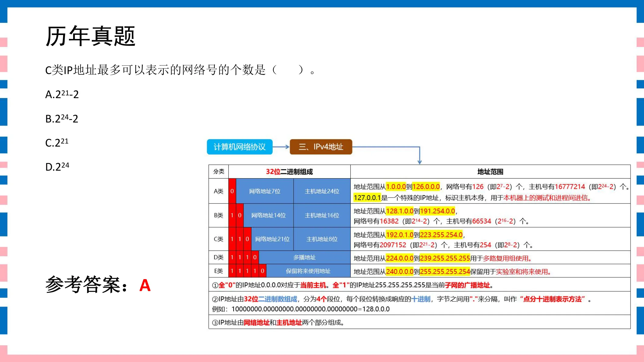Click the 地址范围 header cell
The width and height of the screenshot is (644, 362).
click(x=490, y=172)
